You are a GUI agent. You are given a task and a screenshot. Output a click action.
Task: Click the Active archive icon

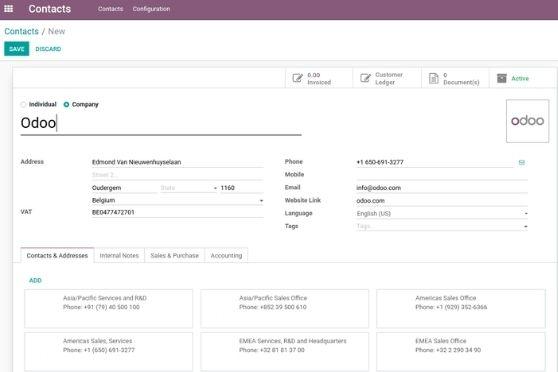pos(502,78)
